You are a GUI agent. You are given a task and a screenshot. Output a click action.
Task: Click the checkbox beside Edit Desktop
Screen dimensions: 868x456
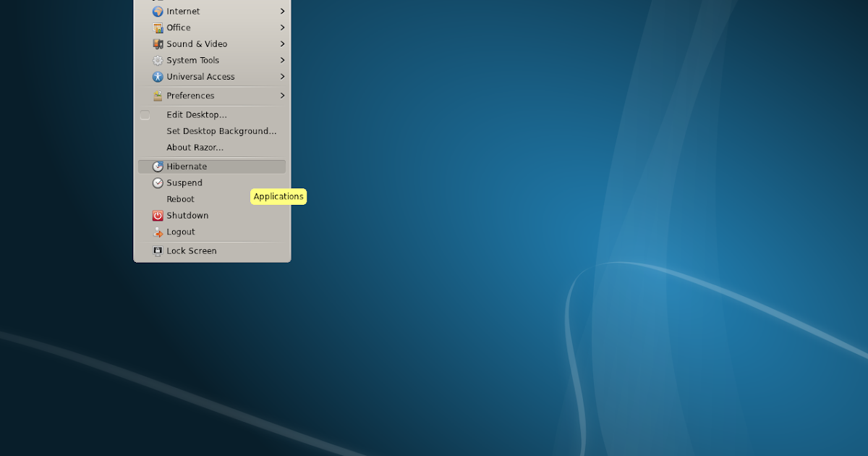coord(145,114)
